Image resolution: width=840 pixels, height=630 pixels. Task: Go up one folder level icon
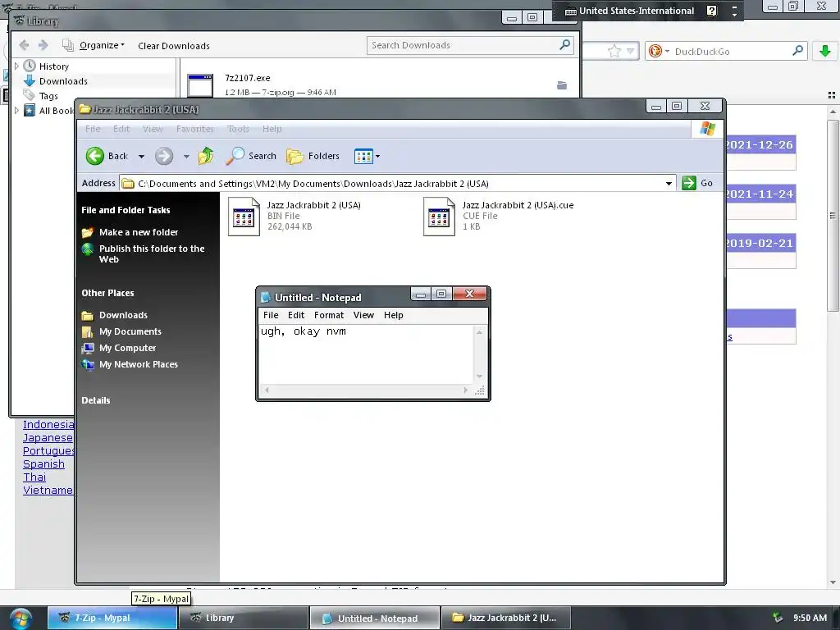point(206,156)
